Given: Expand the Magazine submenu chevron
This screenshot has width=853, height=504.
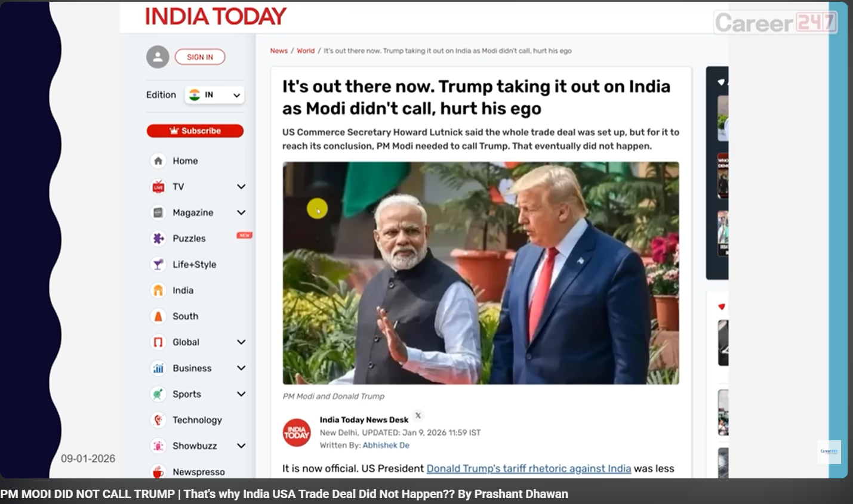Looking at the screenshot, I should (241, 212).
